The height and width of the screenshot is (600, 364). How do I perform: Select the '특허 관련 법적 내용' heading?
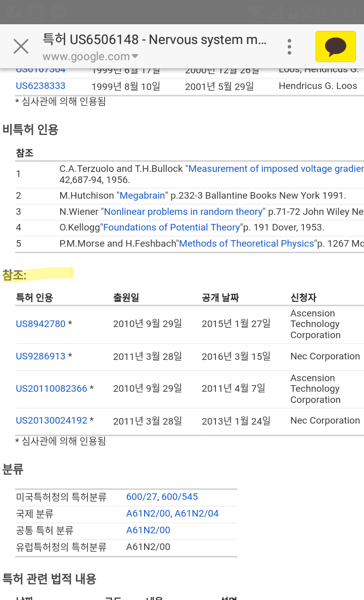pos(50,579)
